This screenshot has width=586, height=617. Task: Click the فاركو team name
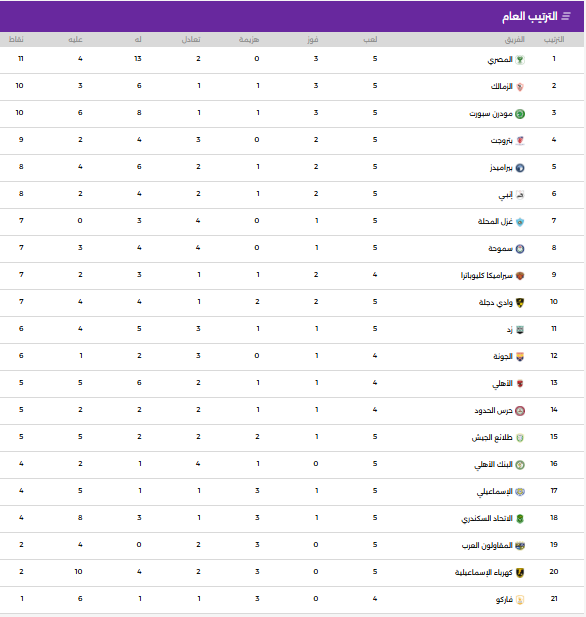point(504,600)
